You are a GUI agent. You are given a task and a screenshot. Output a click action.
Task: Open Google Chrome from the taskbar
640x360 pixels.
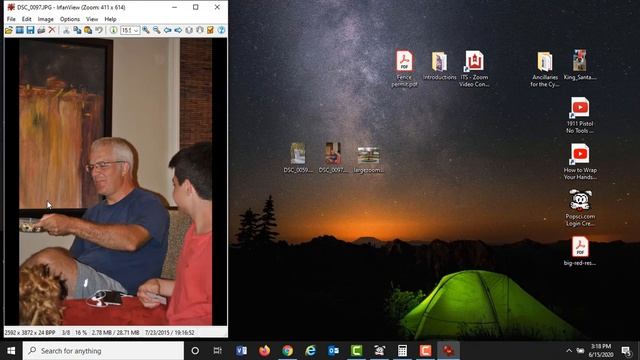[287, 351]
